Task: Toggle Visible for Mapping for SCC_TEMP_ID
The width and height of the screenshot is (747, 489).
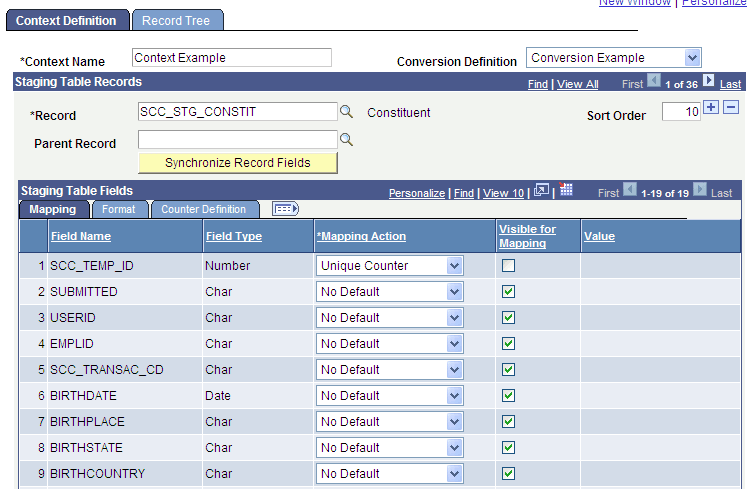Action: 508,265
